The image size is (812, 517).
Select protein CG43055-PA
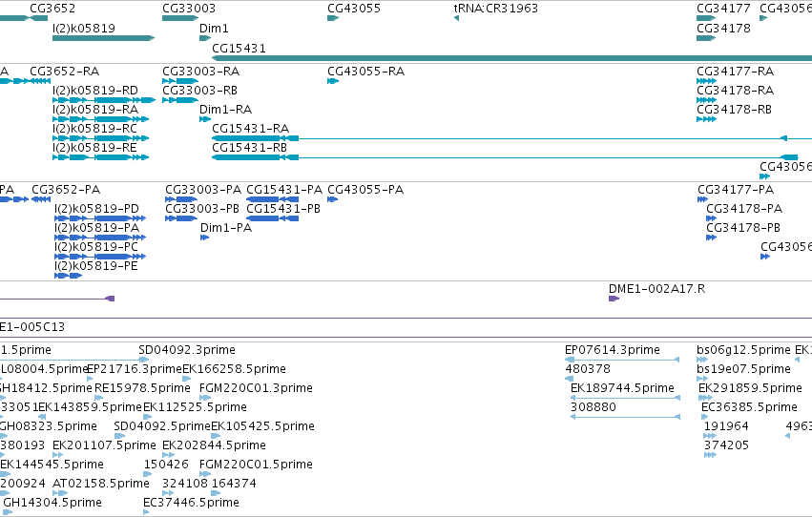pyautogui.click(x=332, y=199)
